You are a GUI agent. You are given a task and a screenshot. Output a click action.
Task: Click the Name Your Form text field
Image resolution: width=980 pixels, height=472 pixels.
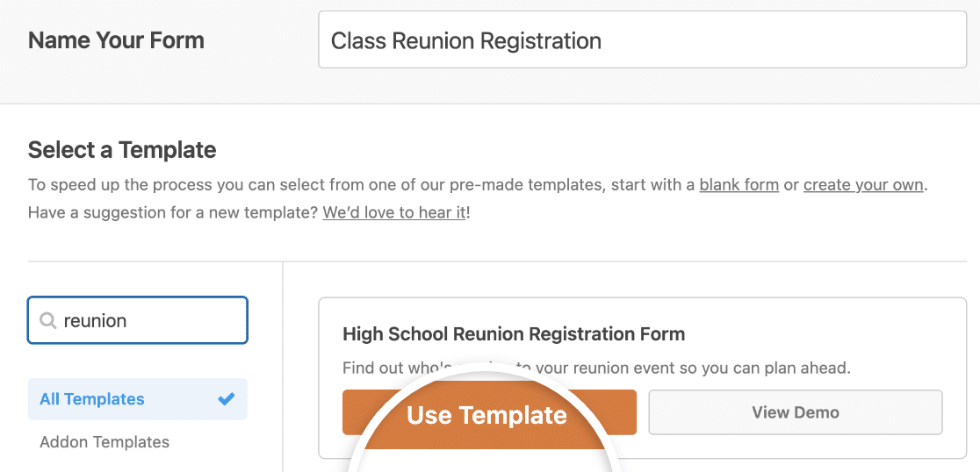643,40
